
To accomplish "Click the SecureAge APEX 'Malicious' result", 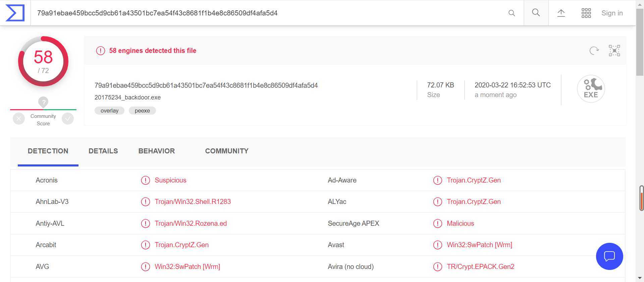I will tap(460, 223).
